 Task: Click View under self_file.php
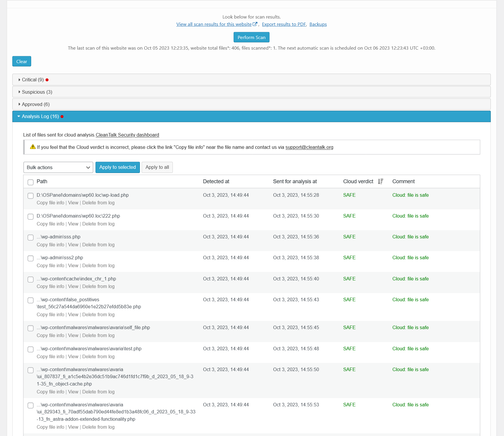point(73,335)
